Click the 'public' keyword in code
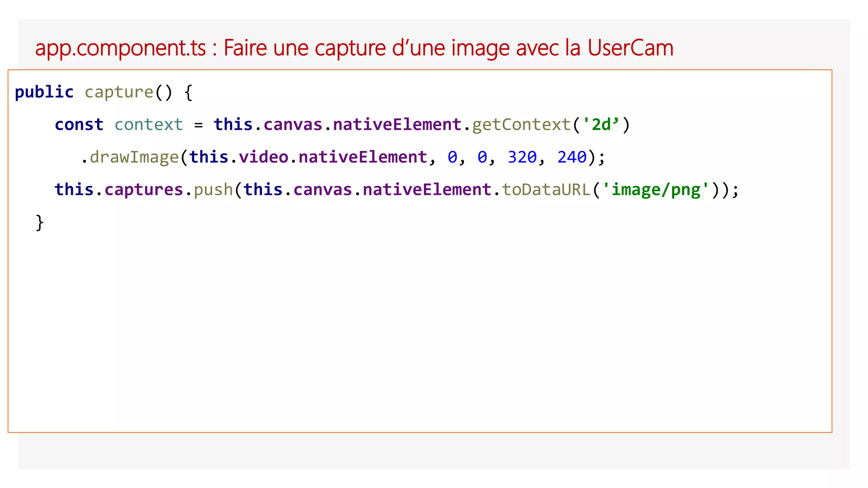Screen dimensions: 868x488 [44, 92]
